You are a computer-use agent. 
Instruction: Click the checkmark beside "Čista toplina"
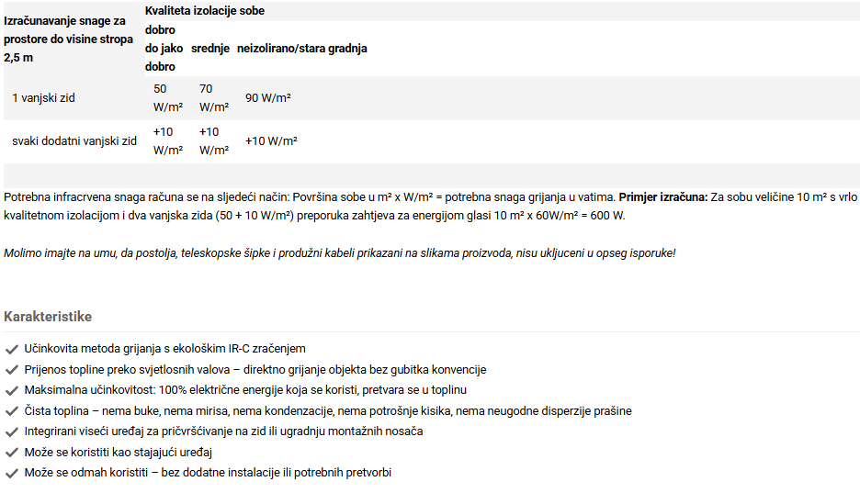pyautogui.click(x=11, y=411)
